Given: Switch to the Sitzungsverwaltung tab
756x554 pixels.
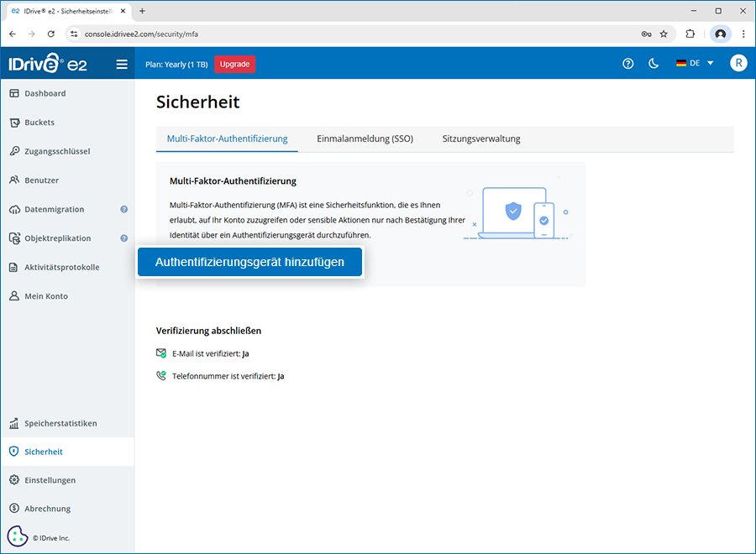Looking at the screenshot, I should (481, 139).
